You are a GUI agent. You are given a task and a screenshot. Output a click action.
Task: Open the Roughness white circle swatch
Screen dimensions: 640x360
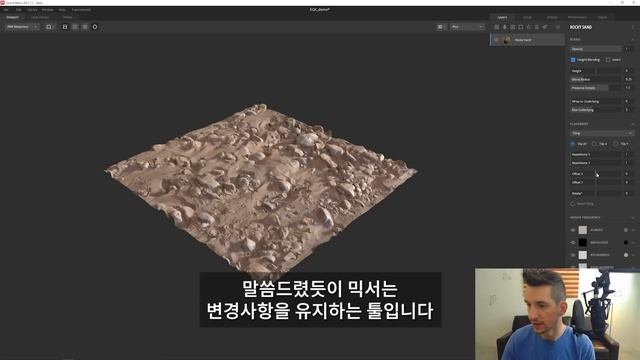(626, 255)
